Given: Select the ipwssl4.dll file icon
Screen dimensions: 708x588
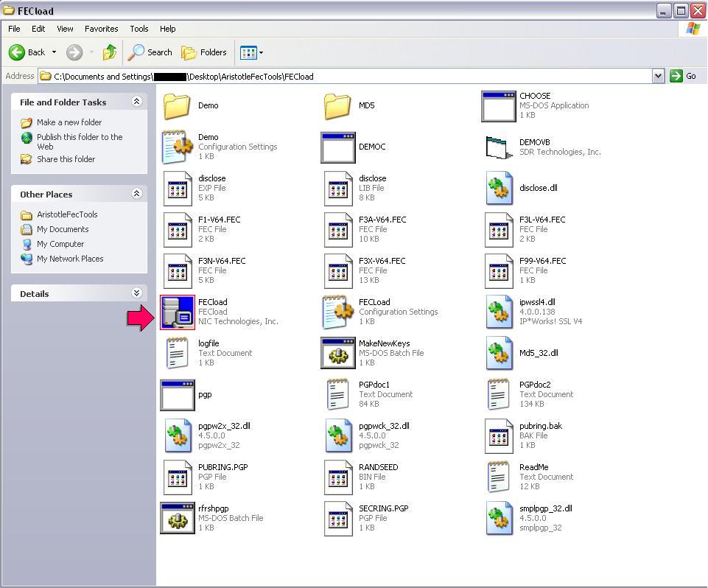Looking at the screenshot, I should (x=499, y=312).
